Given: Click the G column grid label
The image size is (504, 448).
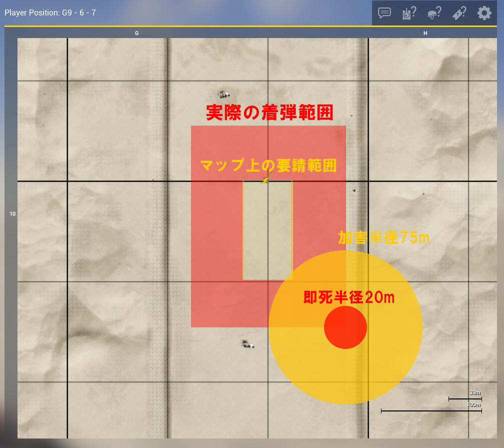Looking at the screenshot, I should coord(136,33).
